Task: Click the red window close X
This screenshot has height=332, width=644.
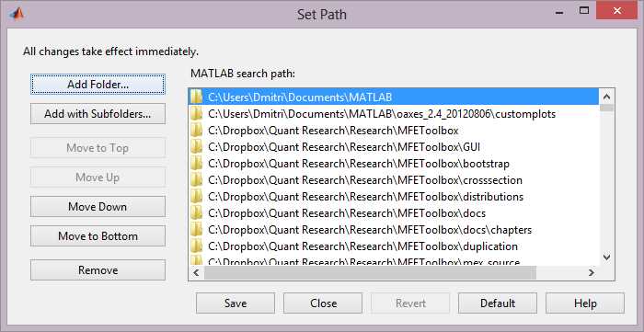Action: [x=617, y=11]
